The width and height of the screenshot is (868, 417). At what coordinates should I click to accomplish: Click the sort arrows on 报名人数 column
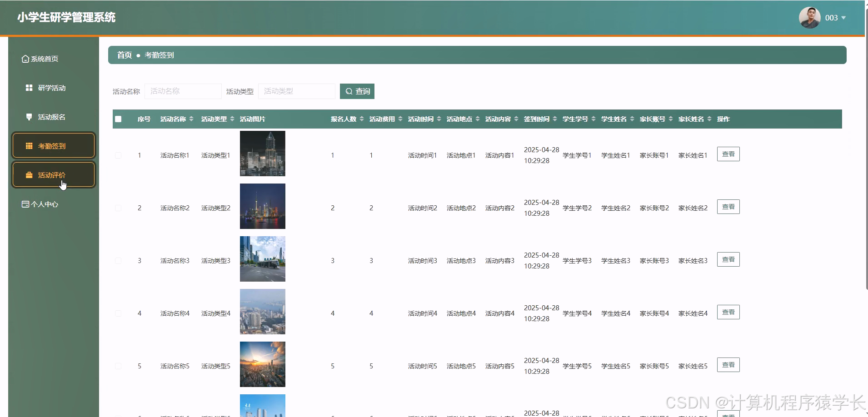362,119
